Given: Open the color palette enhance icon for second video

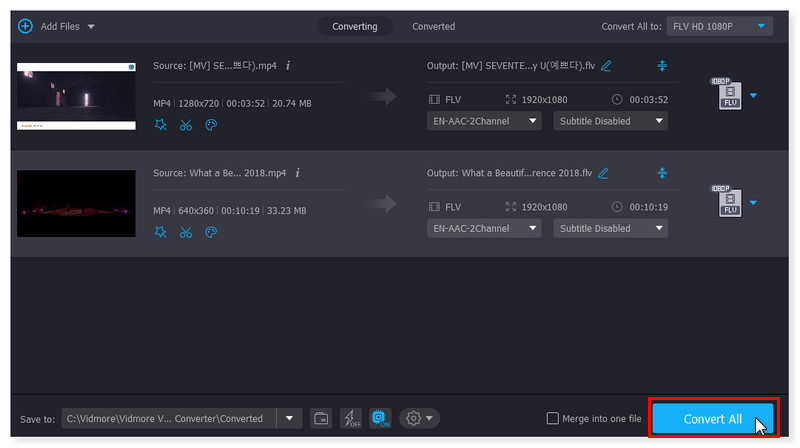Looking at the screenshot, I should pos(211,232).
